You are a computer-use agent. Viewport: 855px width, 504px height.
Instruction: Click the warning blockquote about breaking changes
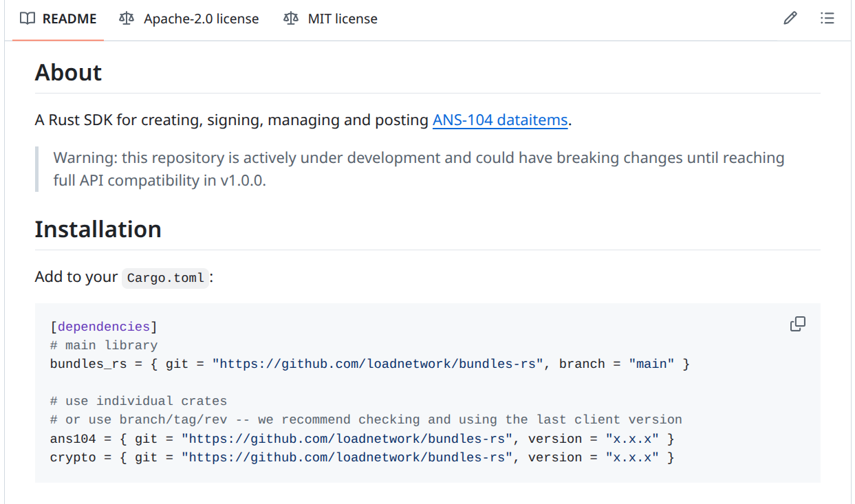(x=419, y=169)
